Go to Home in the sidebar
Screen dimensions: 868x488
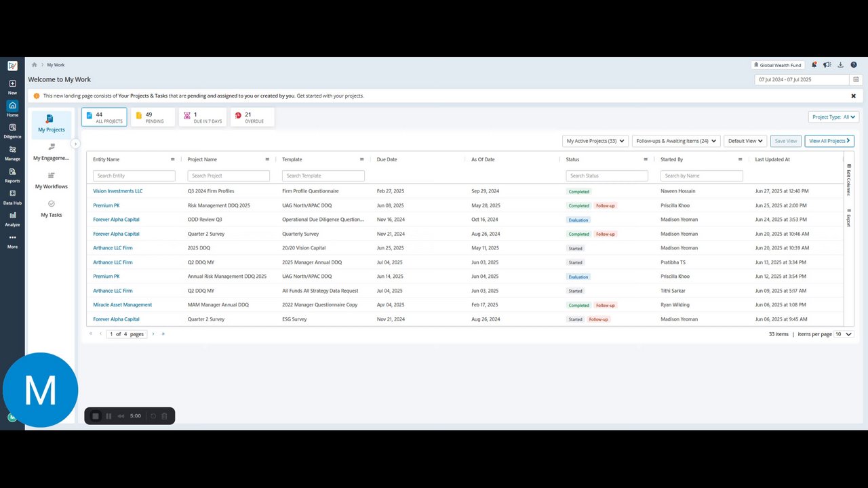coord(12,108)
